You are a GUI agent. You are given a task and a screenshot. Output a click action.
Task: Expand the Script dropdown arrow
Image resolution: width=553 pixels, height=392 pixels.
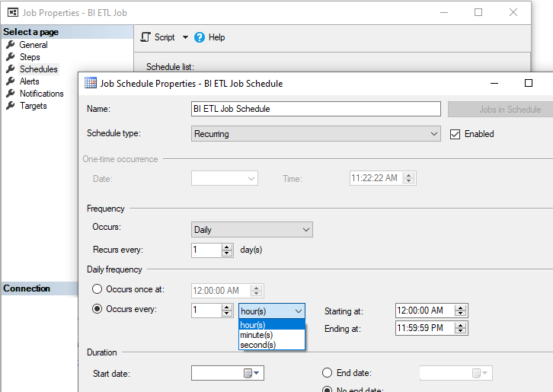pos(185,37)
